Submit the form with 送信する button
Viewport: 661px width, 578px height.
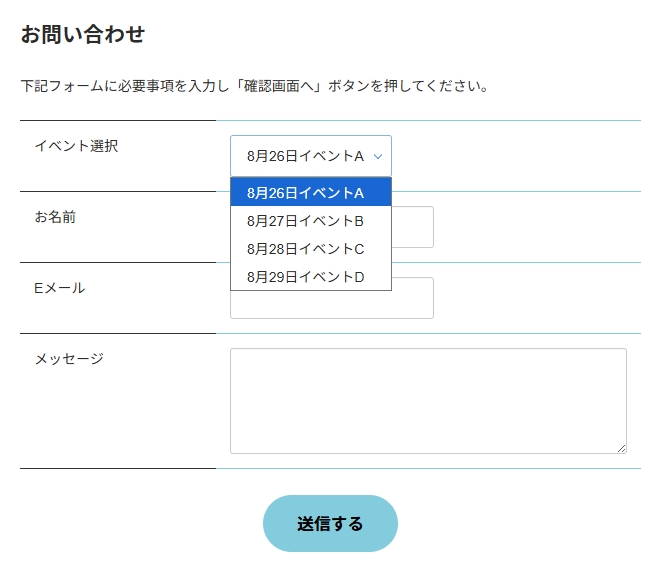(x=330, y=524)
